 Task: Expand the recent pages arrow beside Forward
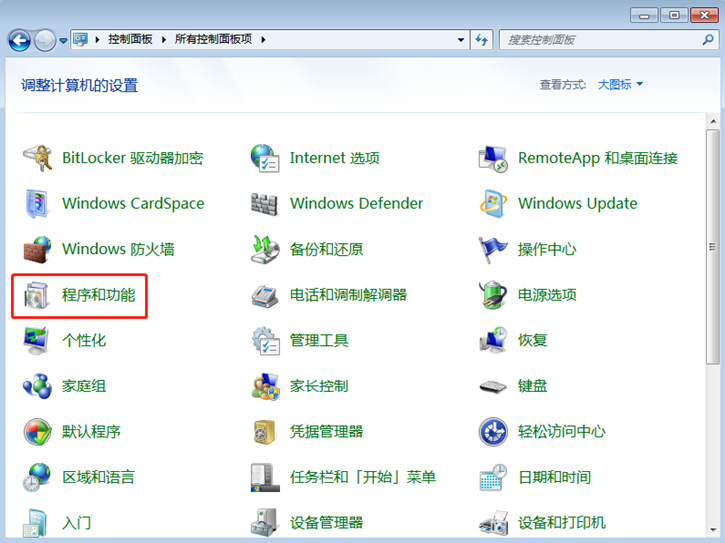coord(63,41)
